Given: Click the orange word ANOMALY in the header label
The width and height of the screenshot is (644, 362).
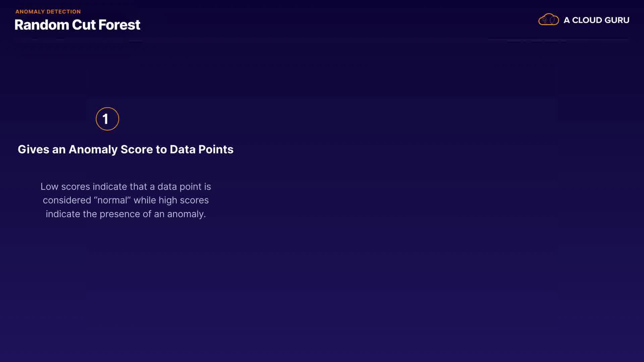Looking at the screenshot, I should 30,12.
